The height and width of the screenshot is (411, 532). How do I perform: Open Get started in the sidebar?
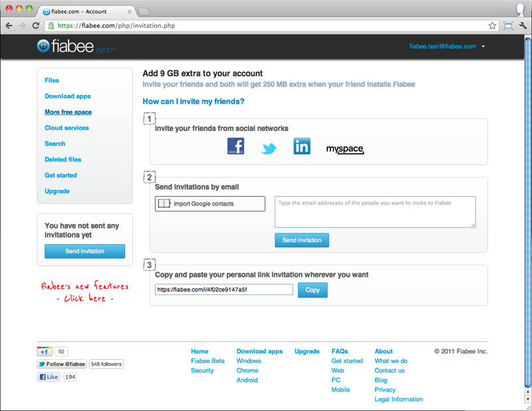point(61,176)
